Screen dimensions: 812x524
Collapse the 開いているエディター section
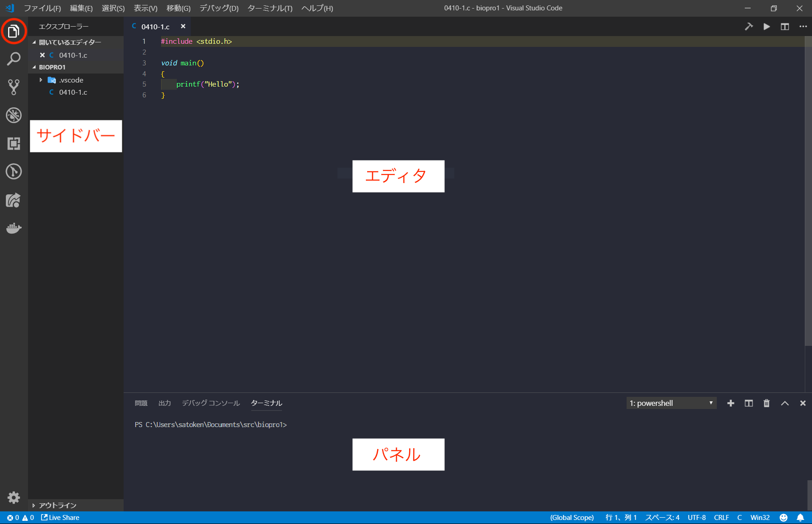point(76,42)
